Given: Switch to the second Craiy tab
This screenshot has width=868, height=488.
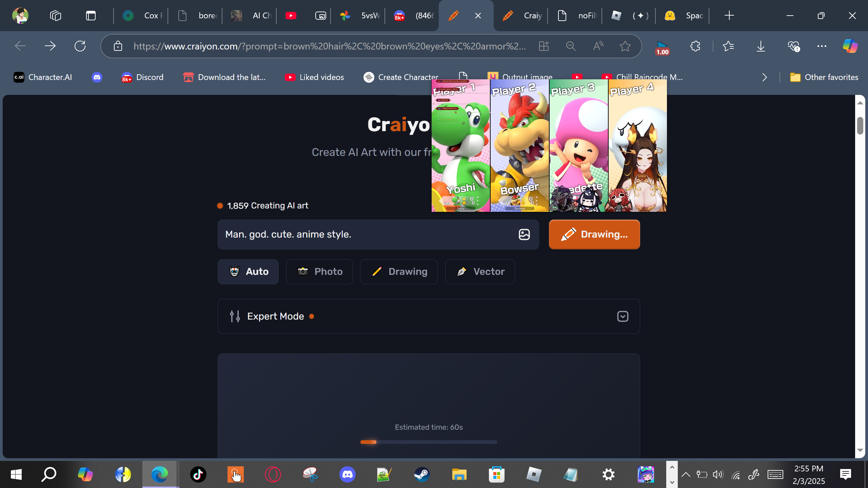Looking at the screenshot, I should pyautogui.click(x=521, y=16).
